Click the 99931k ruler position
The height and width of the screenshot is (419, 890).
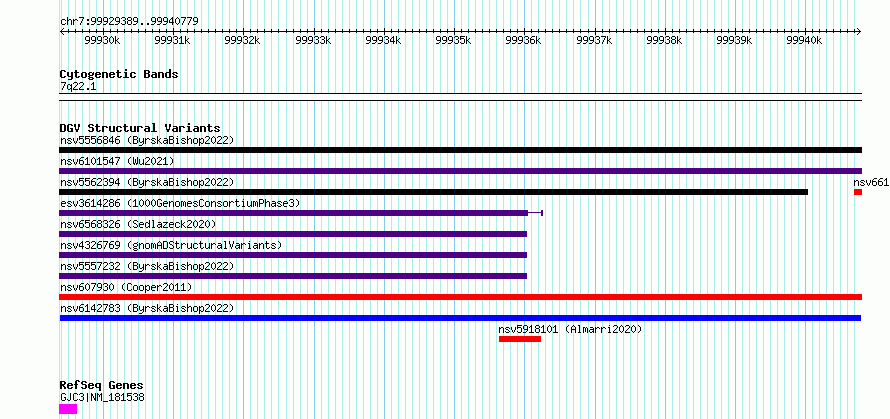[173, 40]
